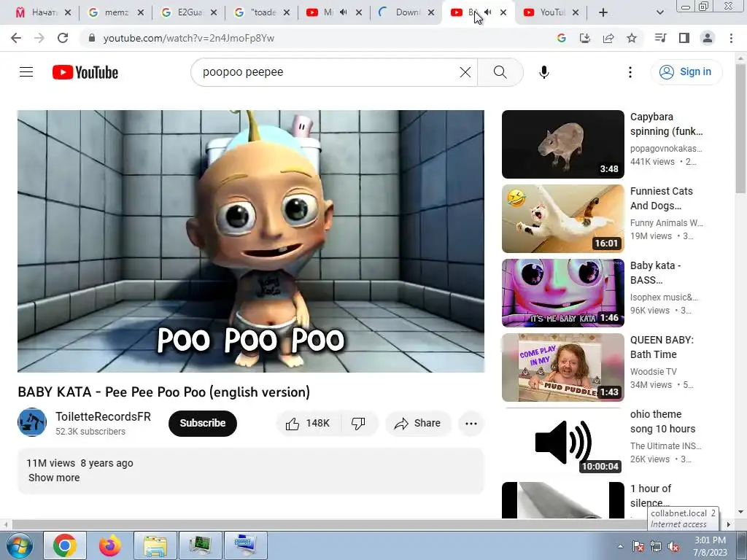Viewport: 747px width, 560px height.
Task: Open Windows Explorer folder icon on taskbar
Action: click(x=155, y=545)
